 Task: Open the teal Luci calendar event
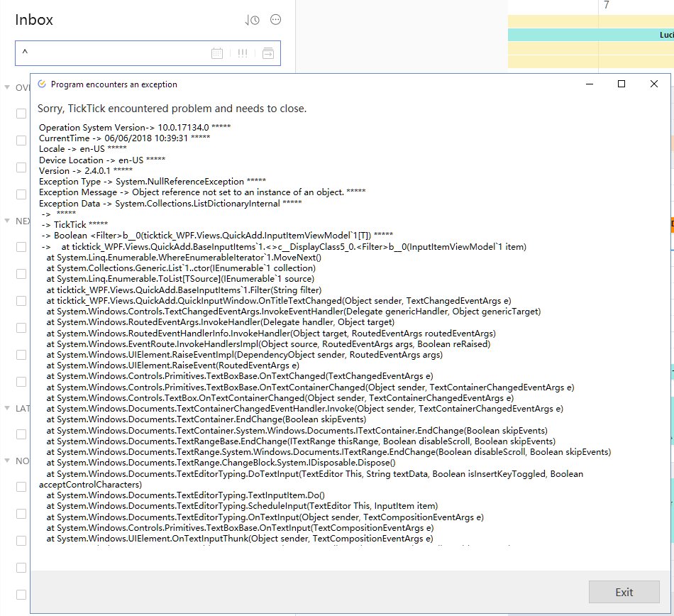(x=590, y=35)
